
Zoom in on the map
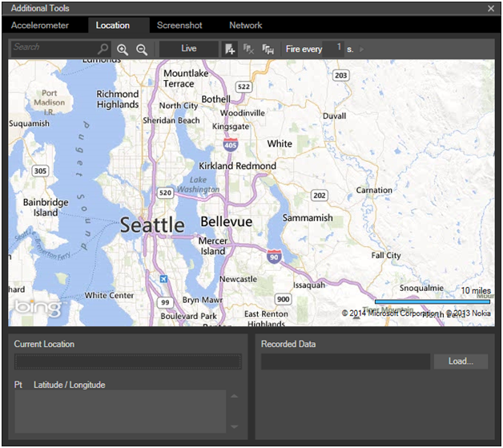123,49
